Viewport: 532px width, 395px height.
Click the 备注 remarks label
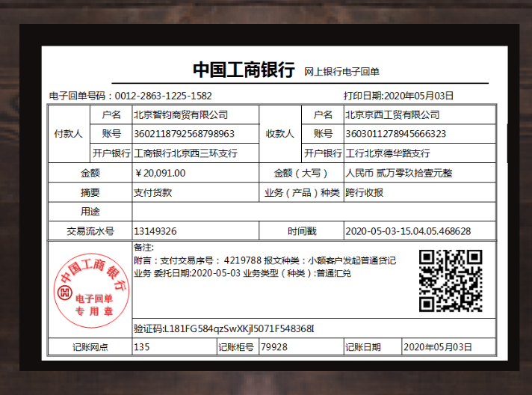[x=143, y=248]
